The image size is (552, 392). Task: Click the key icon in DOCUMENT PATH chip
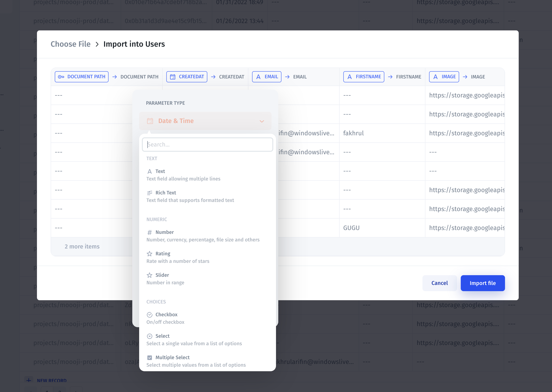tap(61, 77)
